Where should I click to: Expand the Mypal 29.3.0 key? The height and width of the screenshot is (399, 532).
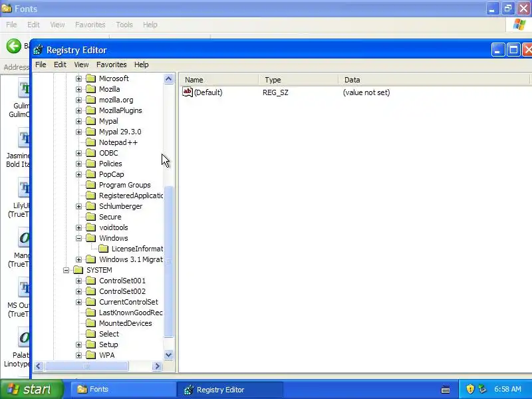tap(78, 132)
